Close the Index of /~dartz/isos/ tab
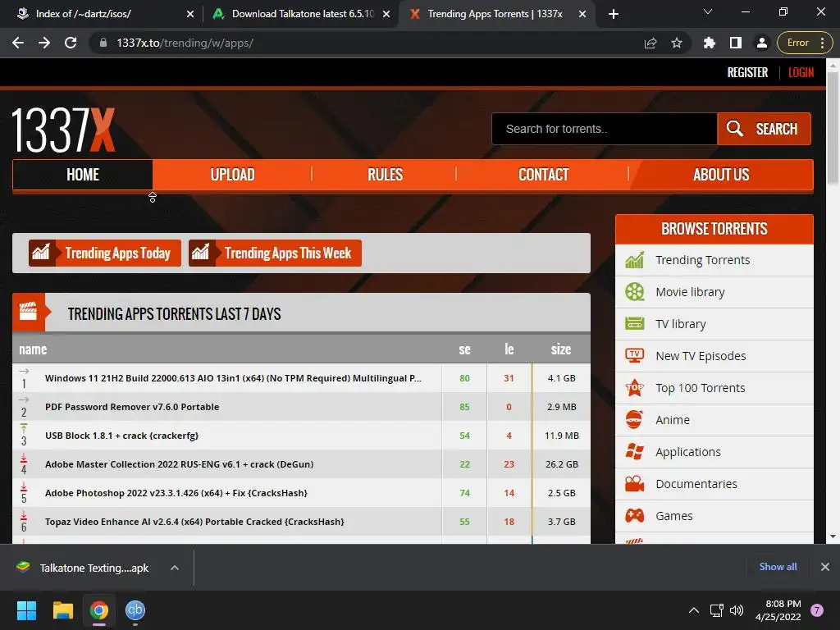Viewport: 840px width, 630px height. point(190,14)
